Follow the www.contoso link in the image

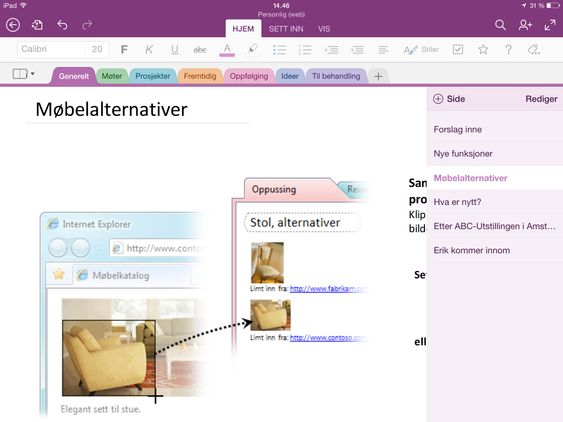(328, 338)
